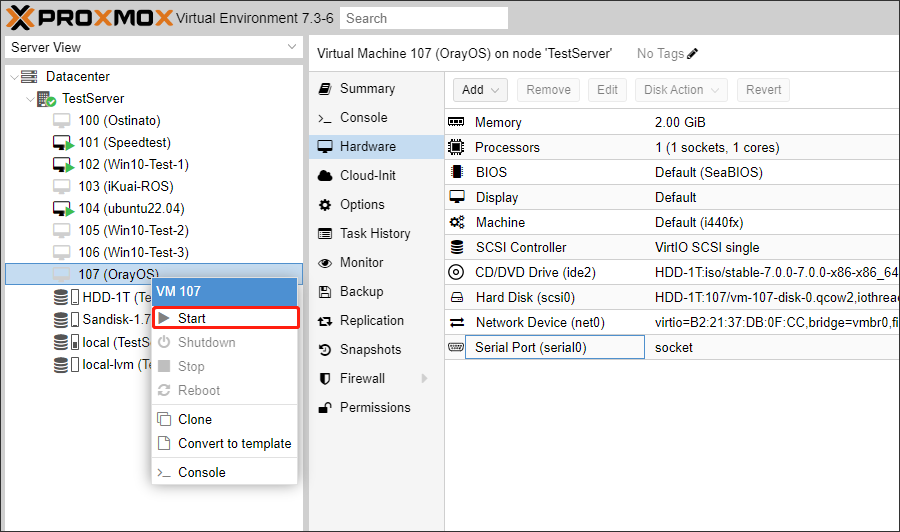The height and width of the screenshot is (532, 900).
Task: Choose Shutdown in the context menu
Action: click(x=224, y=342)
